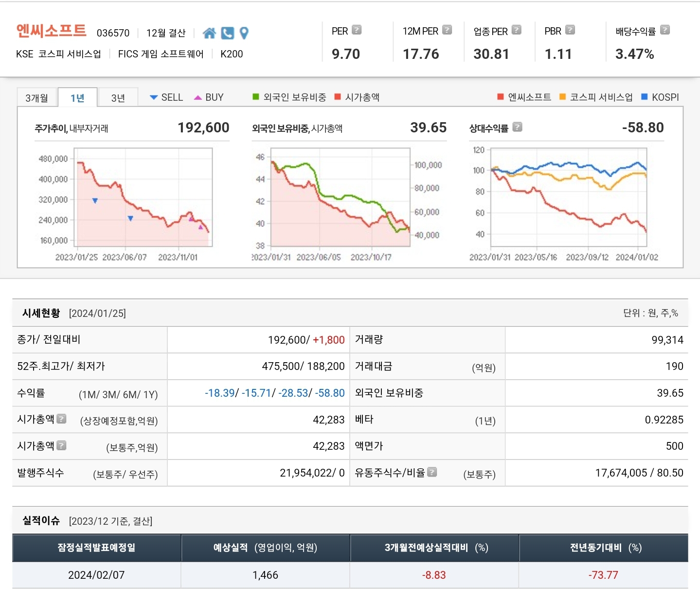This screenshot has width=700, height=589.
Task: Open the 배당수익률 help icon
Action: coord(665,30)
